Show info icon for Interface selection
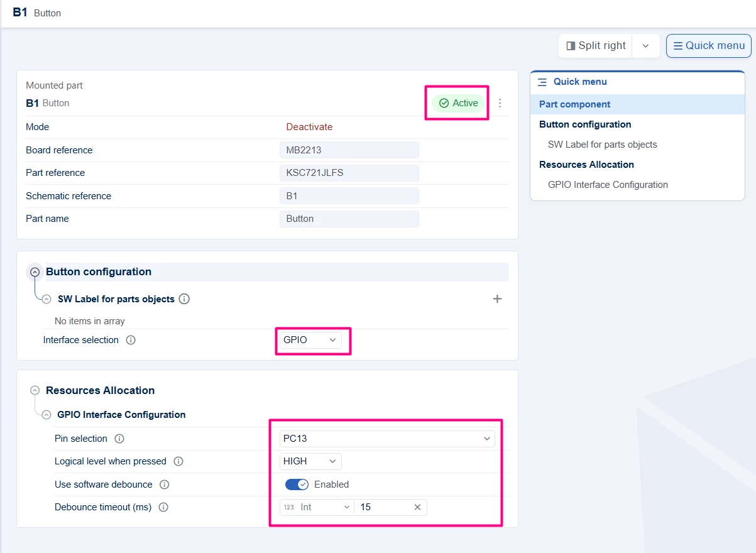Image resolution: width=756 pixels, height=553 pixels. [x=131, y=340]
